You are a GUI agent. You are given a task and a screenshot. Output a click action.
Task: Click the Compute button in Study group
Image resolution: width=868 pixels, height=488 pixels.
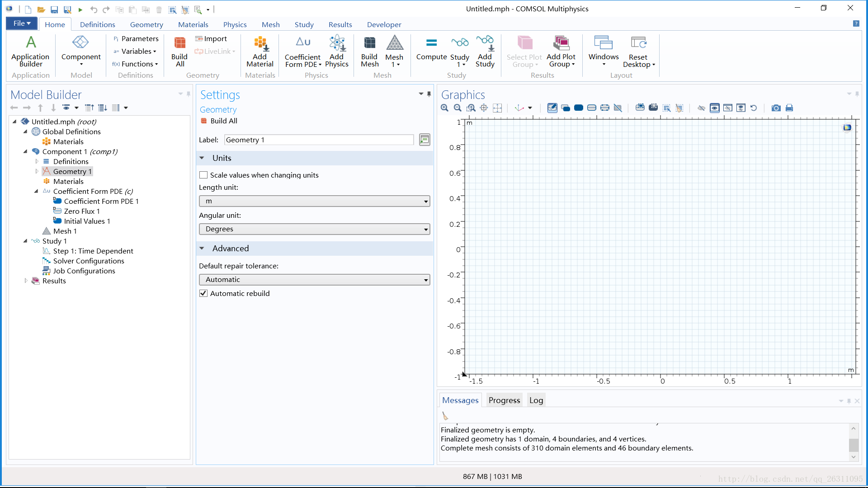pyautogui.click(x=431, y=49)
